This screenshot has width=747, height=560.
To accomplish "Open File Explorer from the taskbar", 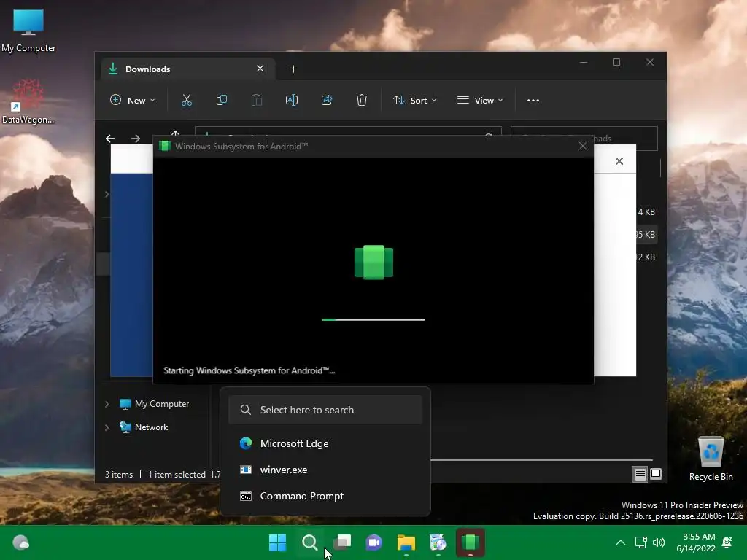I will tap(406, 542).
